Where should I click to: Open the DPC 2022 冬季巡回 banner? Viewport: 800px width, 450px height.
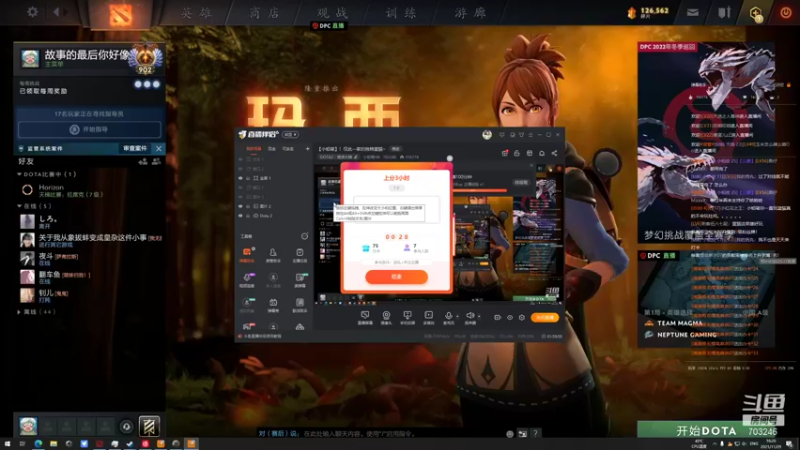706,143
